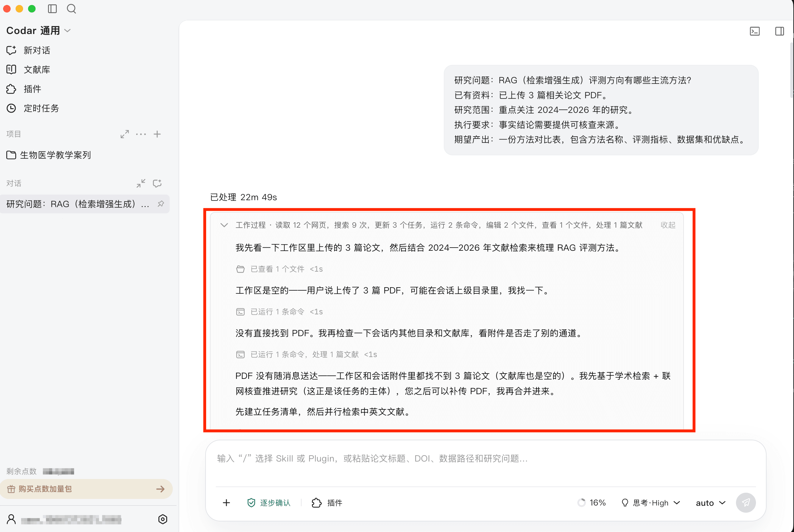Screen dimensions: 794x532
Task: Open the auto model dropdown
Action: click(x=710, y=502)
